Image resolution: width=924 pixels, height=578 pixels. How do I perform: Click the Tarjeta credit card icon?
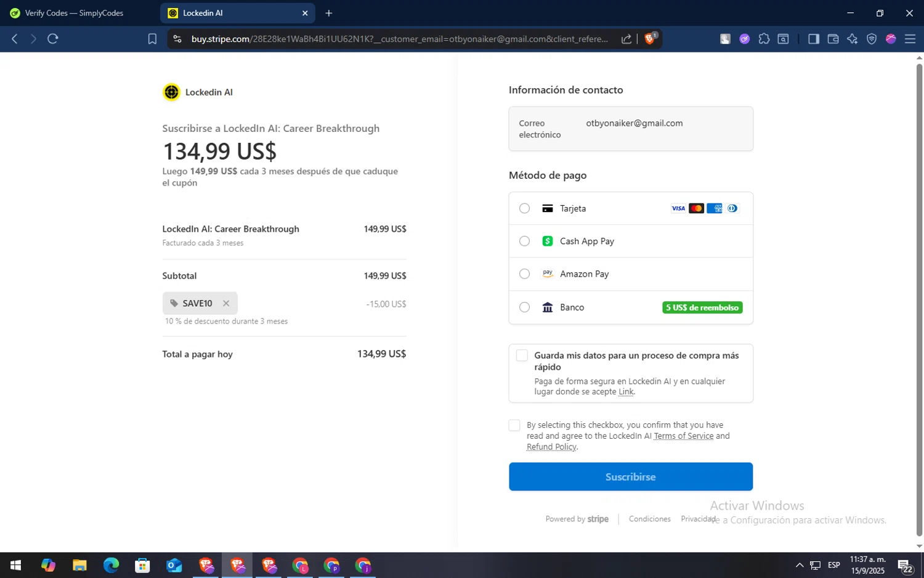click(x=548, y=208)
